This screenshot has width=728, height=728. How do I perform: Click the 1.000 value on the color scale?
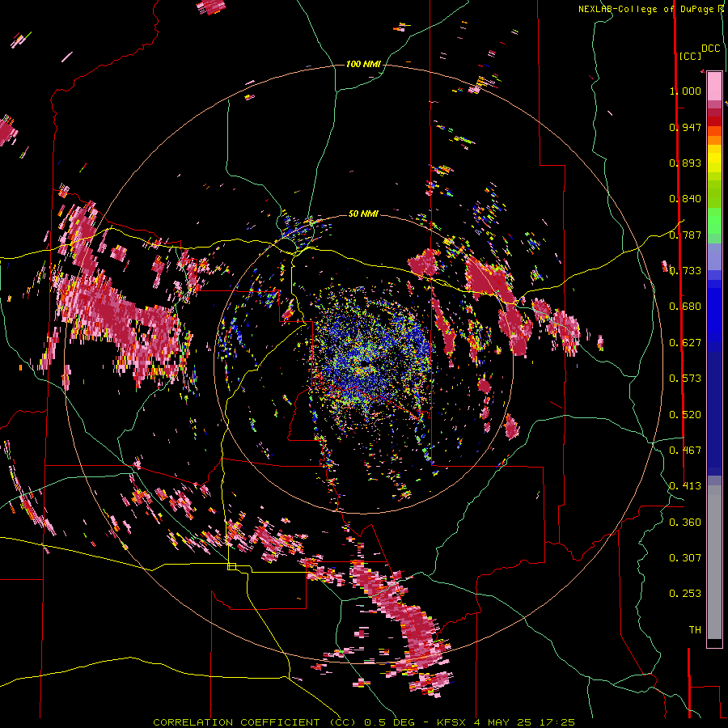pos(685,91)
